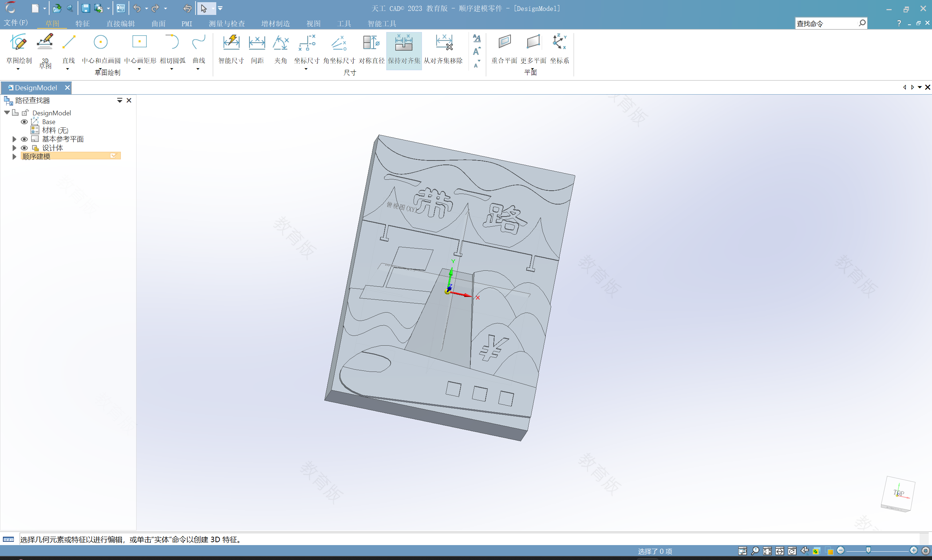Open the 中心画矩形 dropdown arrow
Screen dimensions: 932x560
pos(139,69)
